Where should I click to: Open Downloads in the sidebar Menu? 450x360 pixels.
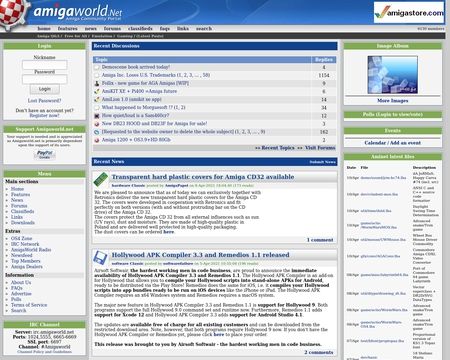(x=23, y=223)
